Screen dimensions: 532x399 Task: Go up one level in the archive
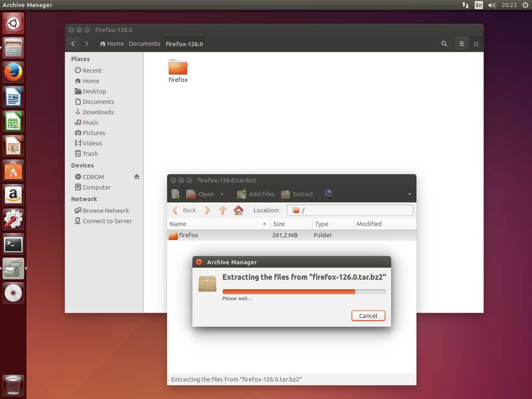[223, 210]
